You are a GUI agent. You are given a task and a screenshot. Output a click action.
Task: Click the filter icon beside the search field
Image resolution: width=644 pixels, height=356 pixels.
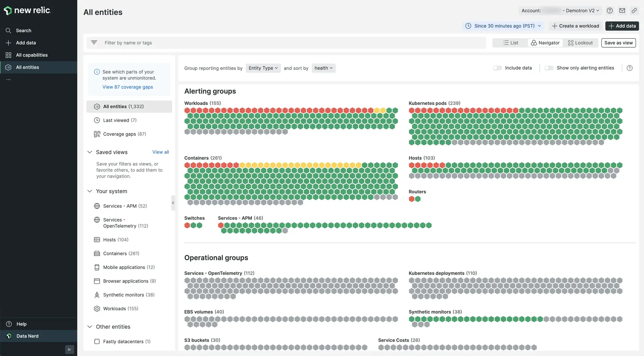(94, 43)
